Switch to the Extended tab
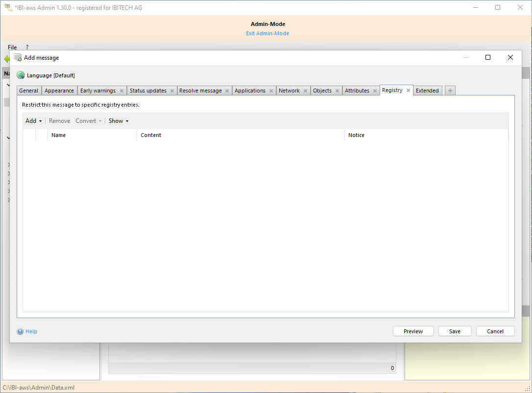The height and width of the screenshot is (393, 532). (x=427, y=90)
